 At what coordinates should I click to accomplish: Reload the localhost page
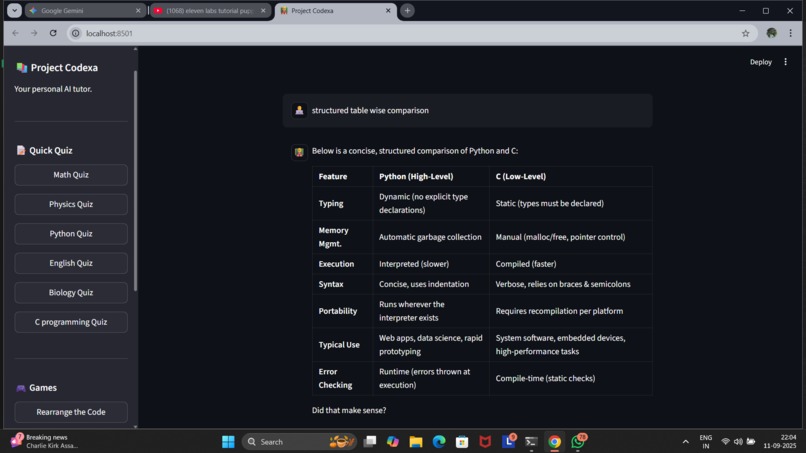53,33
